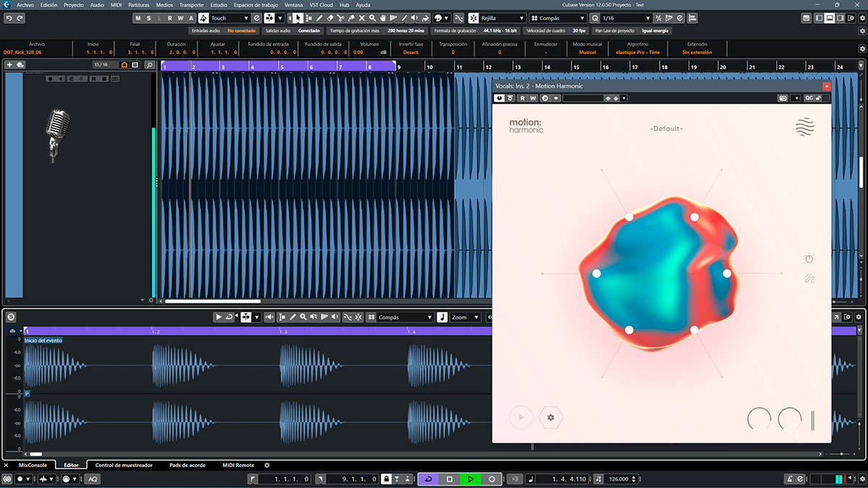The height and width of the screenshot is (488, 868).
Task: Click the editor audition play icon
Action: tap(218, 317)
